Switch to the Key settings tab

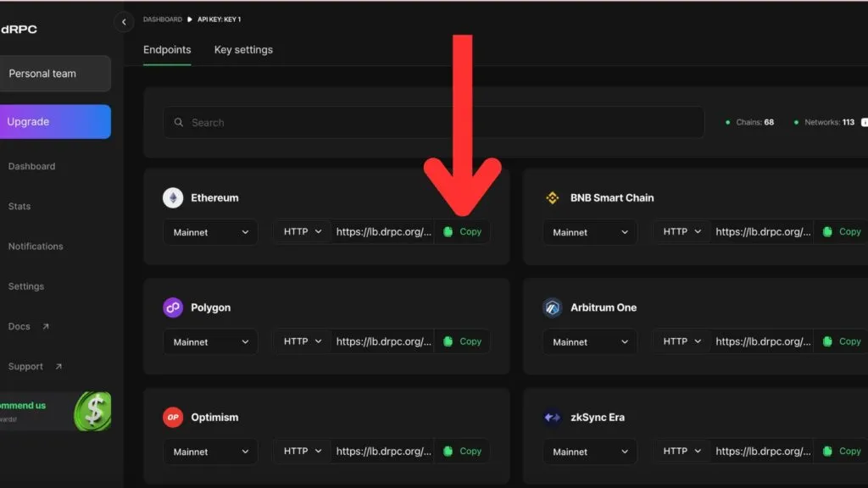tap(243, 50)
